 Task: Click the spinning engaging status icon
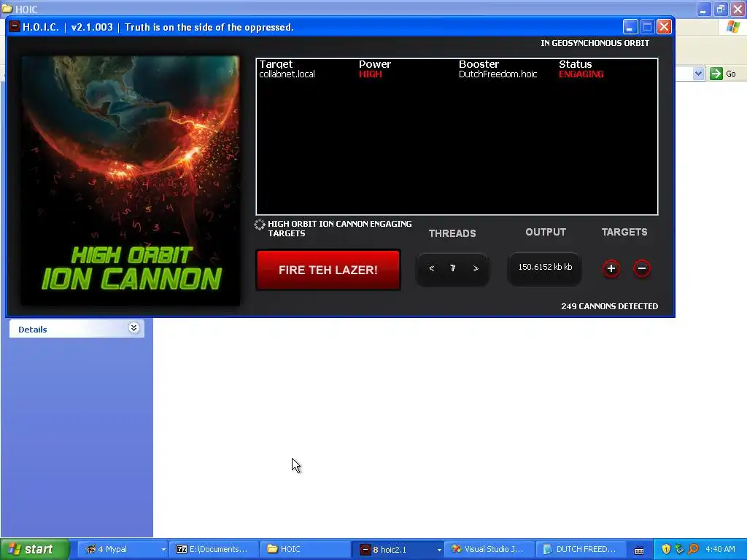click(260, 225)
